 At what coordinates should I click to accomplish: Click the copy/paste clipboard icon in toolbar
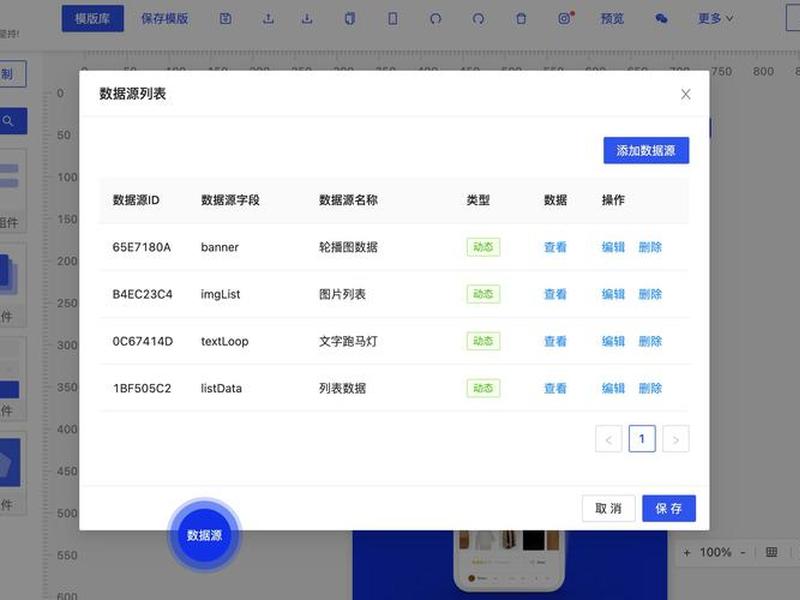tap(350, 19)
